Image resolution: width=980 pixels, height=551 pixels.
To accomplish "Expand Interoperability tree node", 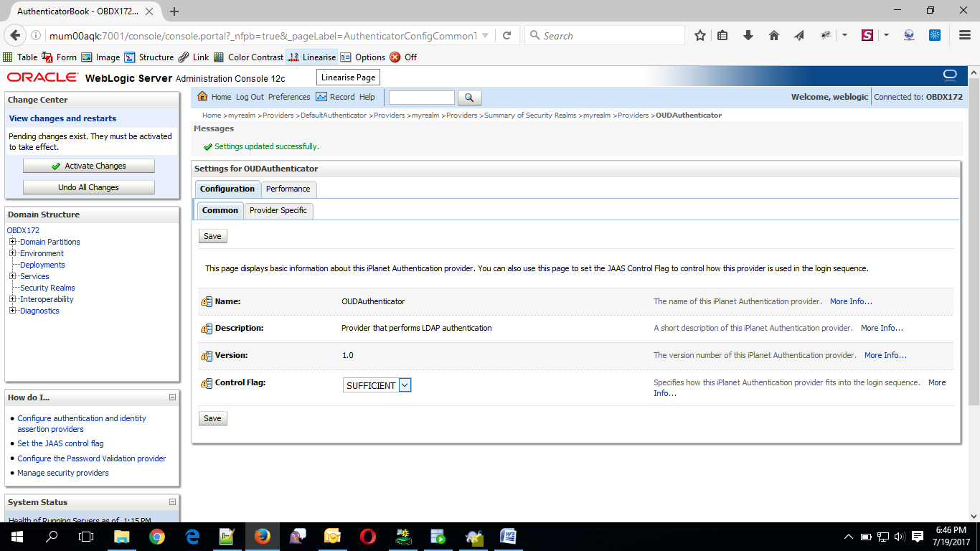I will click(x=12, y=299).
